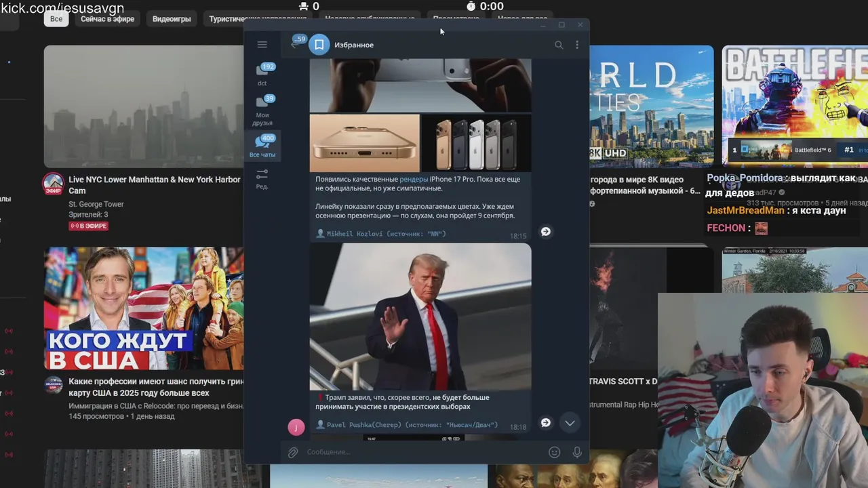The height and width of the screenshot is (488, 868).
Task: Go back via the arrow with 59 badge
Action: (296, 43)
